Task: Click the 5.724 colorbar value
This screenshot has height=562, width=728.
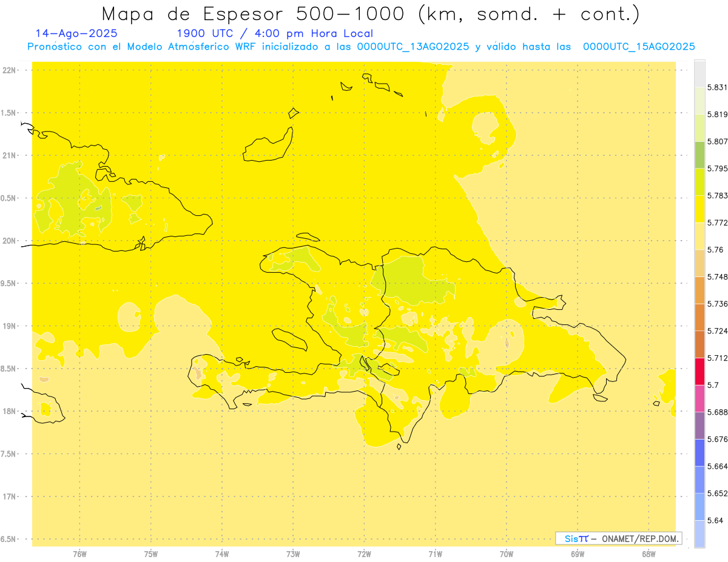Action: [x=718, y=331]
